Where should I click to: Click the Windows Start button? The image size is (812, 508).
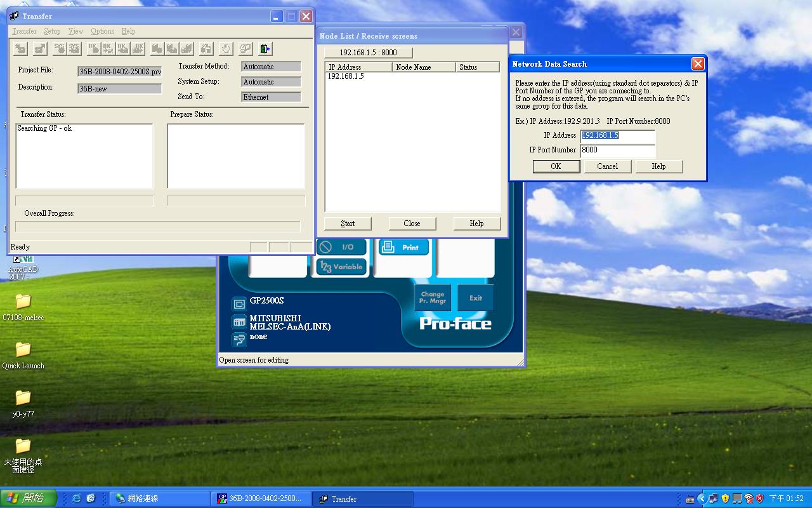pos(29,498)
